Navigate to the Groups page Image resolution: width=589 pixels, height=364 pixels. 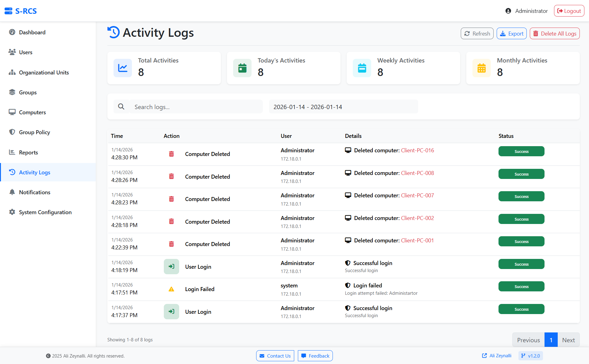28,92
